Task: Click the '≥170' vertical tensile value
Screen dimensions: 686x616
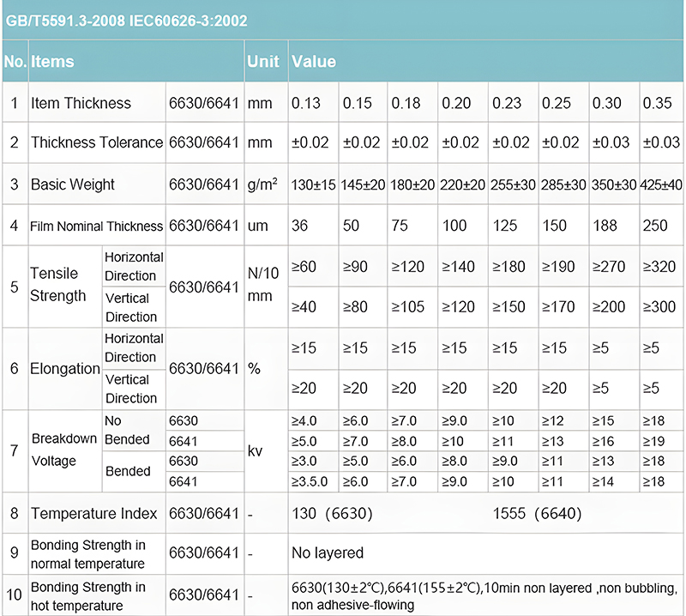Action: 558,306
